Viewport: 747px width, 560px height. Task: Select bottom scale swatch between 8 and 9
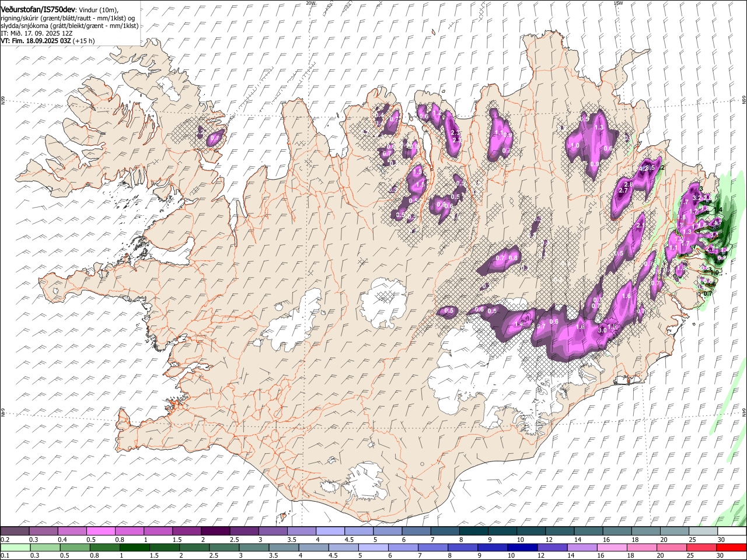tap(462, 547)
